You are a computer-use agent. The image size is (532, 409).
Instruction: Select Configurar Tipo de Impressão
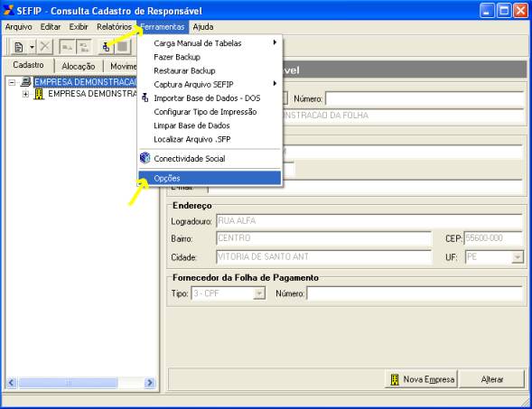[x=210, y=112]
